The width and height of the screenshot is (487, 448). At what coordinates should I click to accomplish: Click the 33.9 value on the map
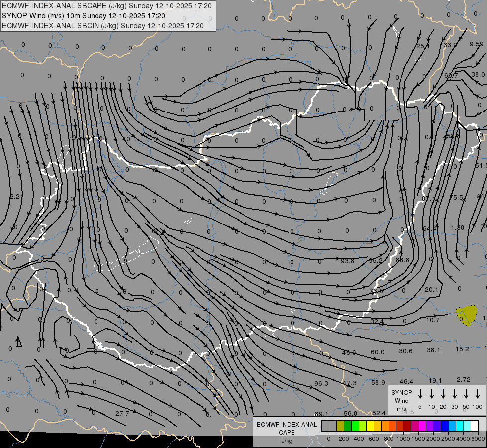point(450,45)
